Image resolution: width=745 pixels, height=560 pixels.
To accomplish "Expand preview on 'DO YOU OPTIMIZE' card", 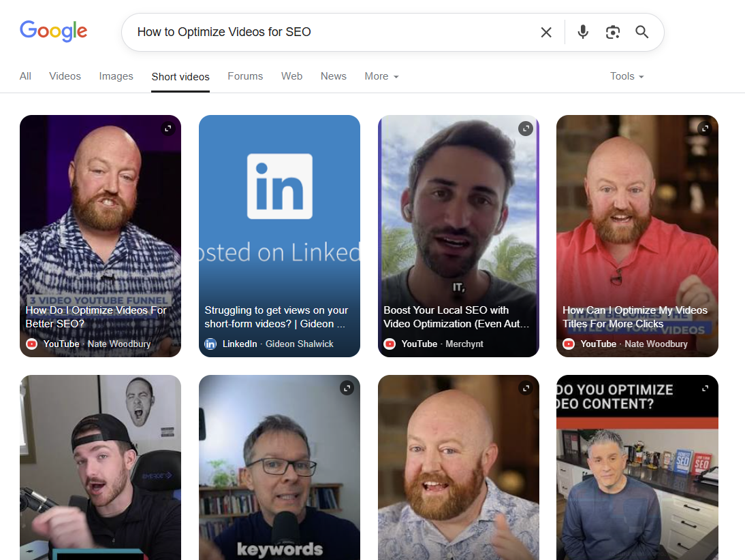I will (705, 389).
